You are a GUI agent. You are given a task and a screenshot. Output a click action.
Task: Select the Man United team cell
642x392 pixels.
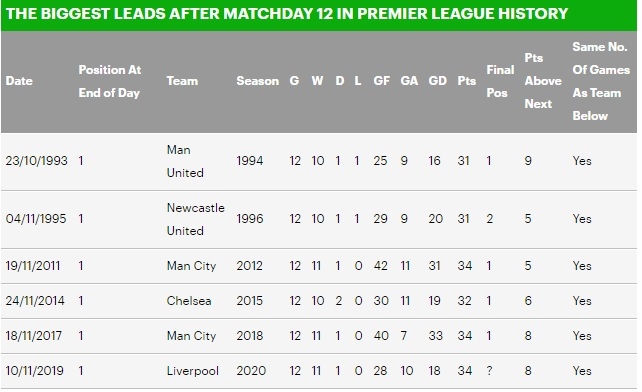pyautogui.click(x=185, y=161)
